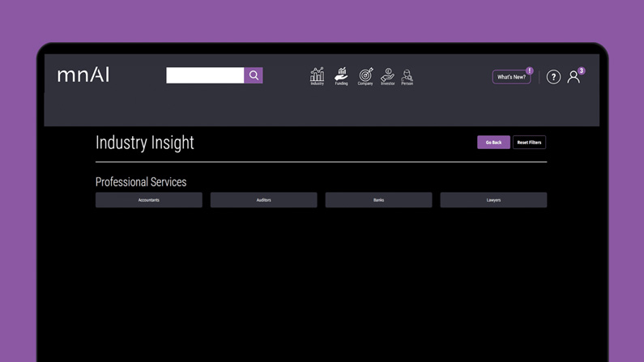Click the mnAI logo
Image resolution: width=644 pixels, height=362 pixels.
83,75
